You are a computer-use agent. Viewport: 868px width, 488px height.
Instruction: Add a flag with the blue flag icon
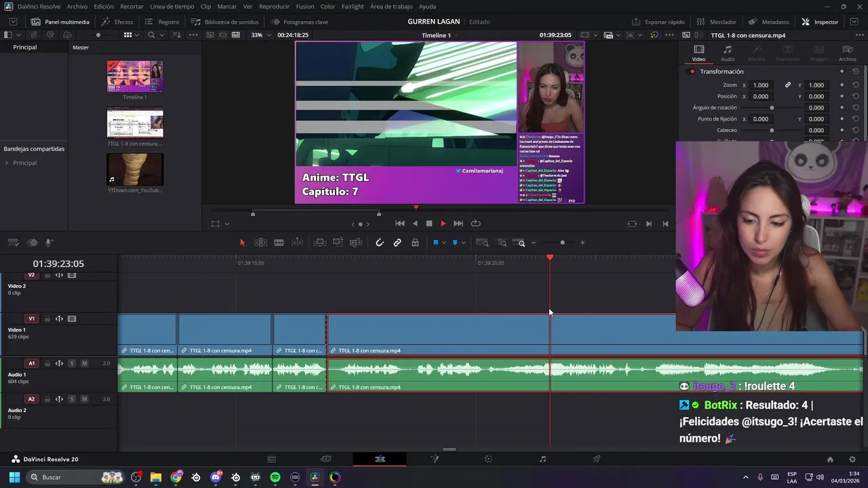click(x=435, y=243)
